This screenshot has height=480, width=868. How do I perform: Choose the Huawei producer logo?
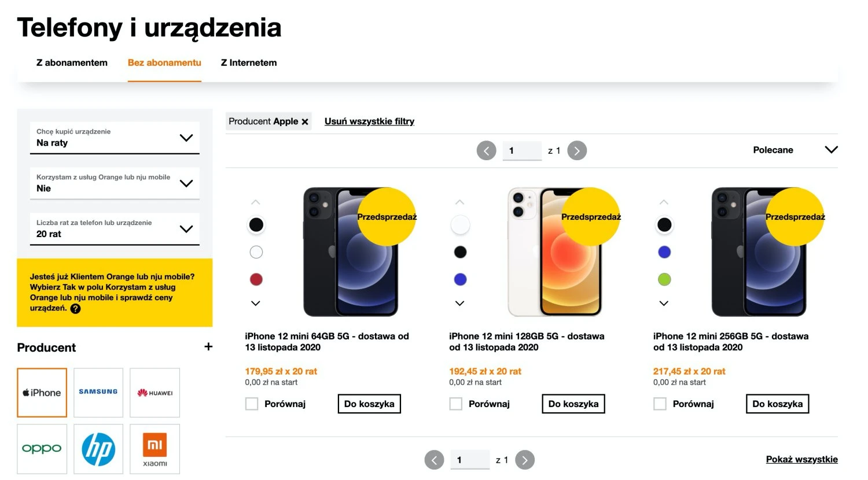[155, 393]
